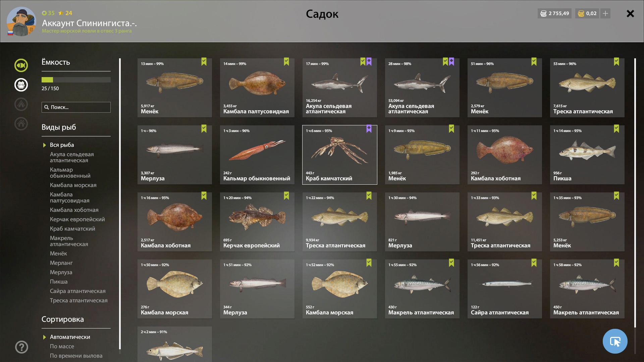The width and height of the screenshot is (644, 362).
Task: Click the question mark help icon
Action: click(x=21, y=347)
